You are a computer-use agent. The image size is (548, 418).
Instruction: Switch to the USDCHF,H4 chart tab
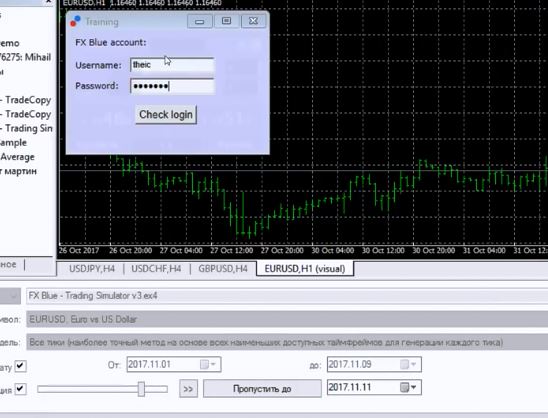click(x=156, y=269)
